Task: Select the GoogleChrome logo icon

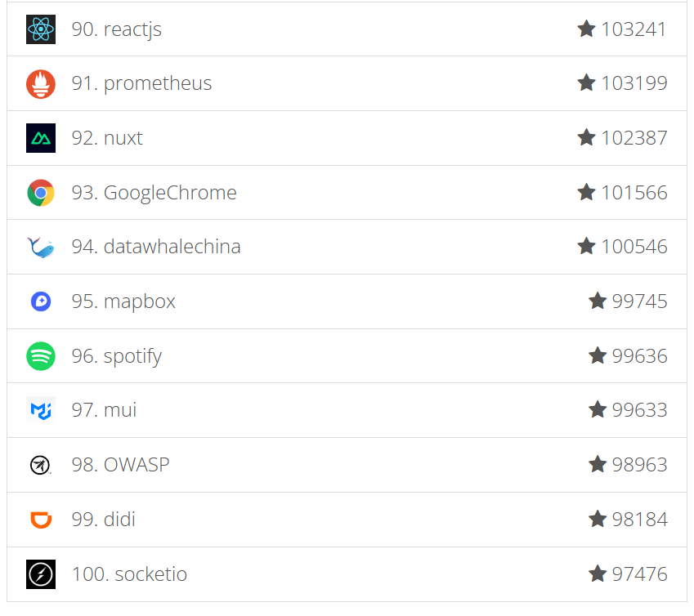Action: (41, 193)
